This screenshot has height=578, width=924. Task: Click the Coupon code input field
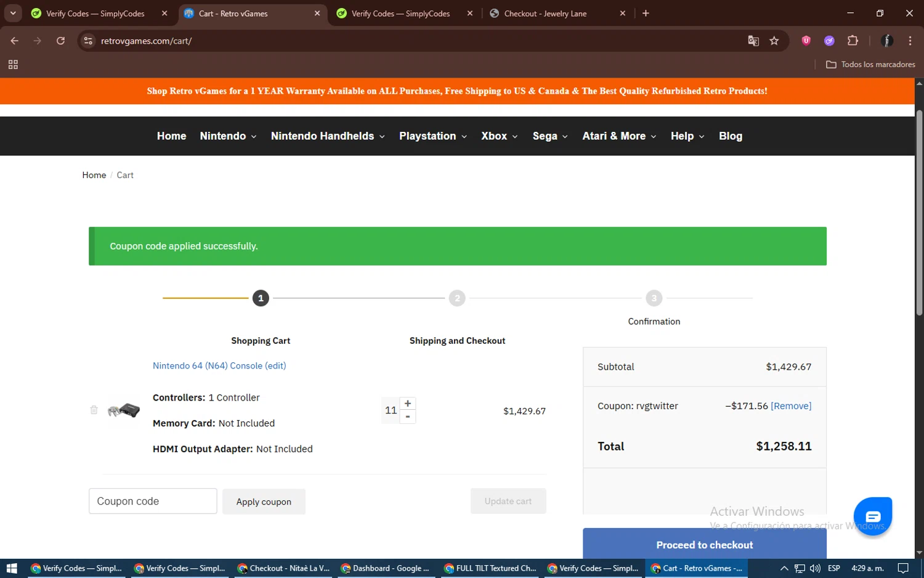pos(153,501)
